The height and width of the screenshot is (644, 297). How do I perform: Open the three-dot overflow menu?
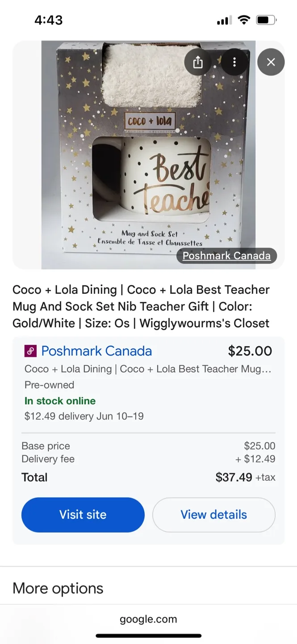click(234, 62)
